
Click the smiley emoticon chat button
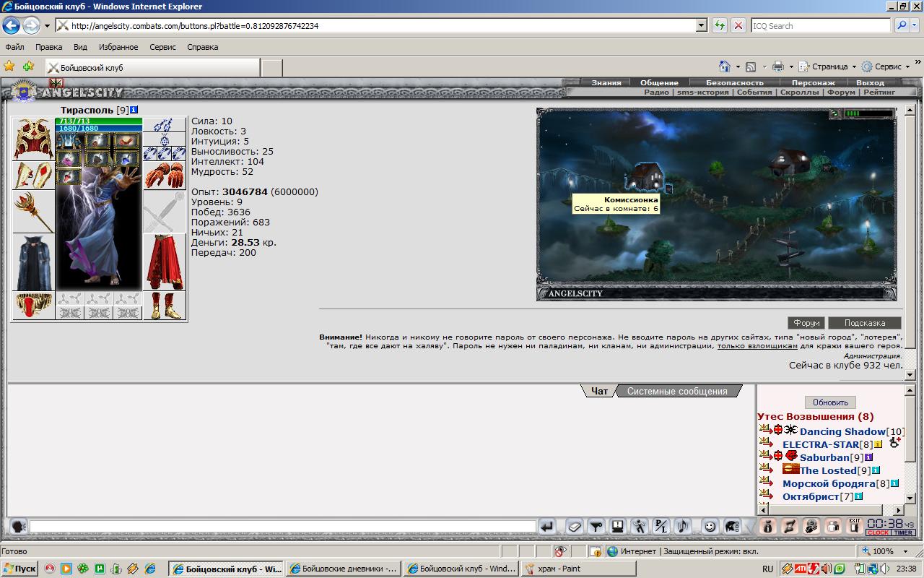point(710,527)
